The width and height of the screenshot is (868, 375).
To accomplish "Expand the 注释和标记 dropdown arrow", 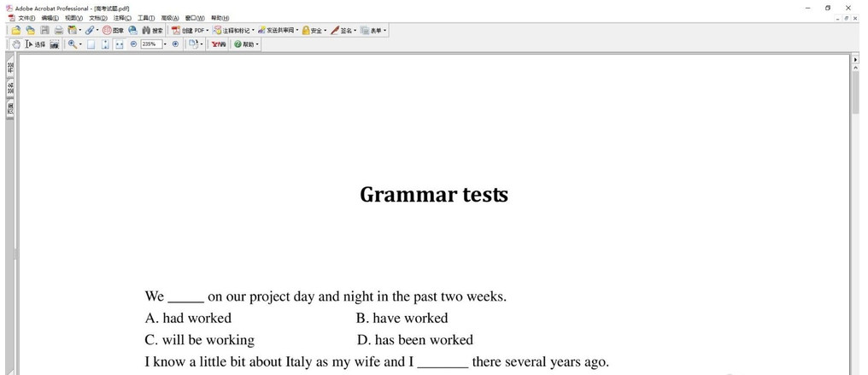I will coord(253,31).
